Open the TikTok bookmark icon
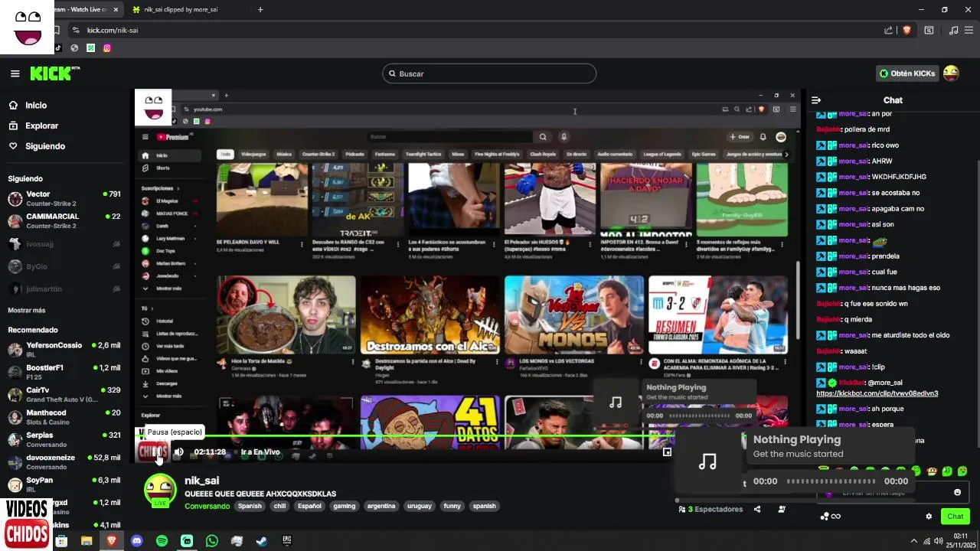Viewport: 980px width, 551px height. (x=57, y=47)
